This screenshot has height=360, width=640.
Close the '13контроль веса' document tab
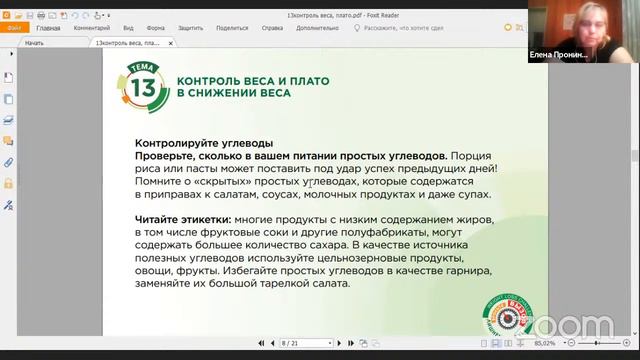[171, 43]
